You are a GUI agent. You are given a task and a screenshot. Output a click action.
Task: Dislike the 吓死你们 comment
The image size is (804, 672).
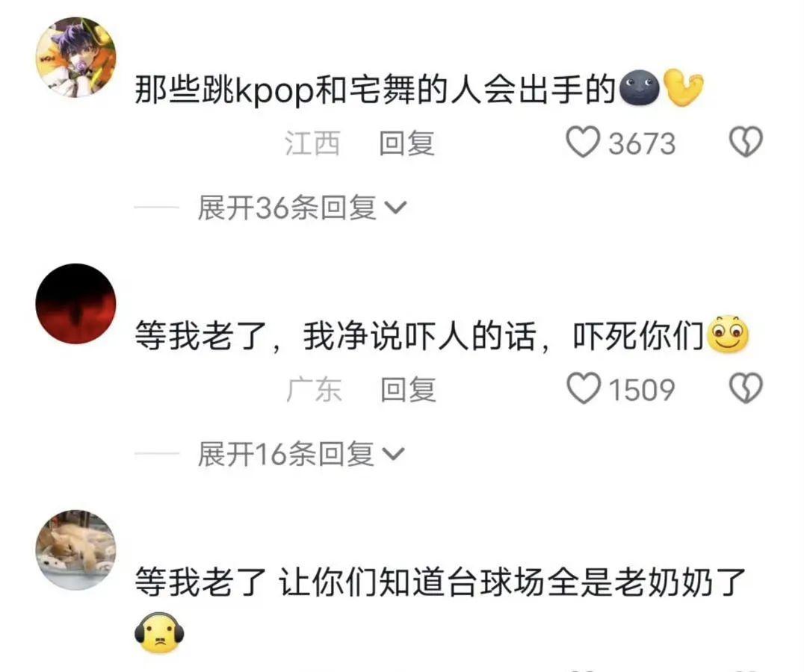[746, 388]
